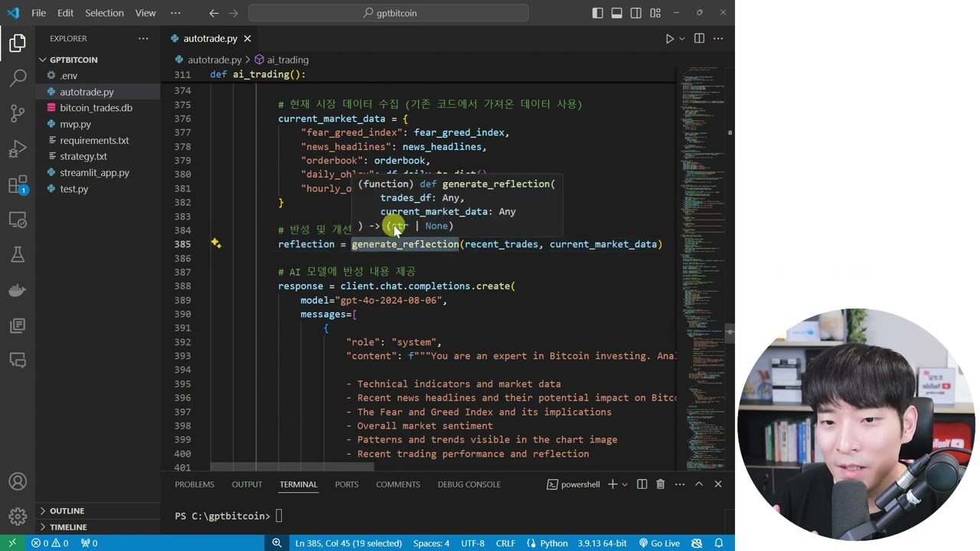The image size is (980, 551).
Task: Click the editor horizontal scrollbar thumb
Action: 292,466
